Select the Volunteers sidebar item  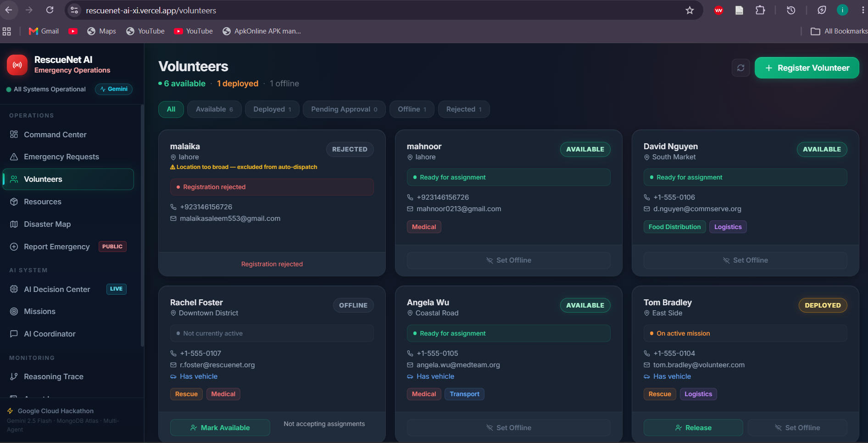tap(68, 179)
